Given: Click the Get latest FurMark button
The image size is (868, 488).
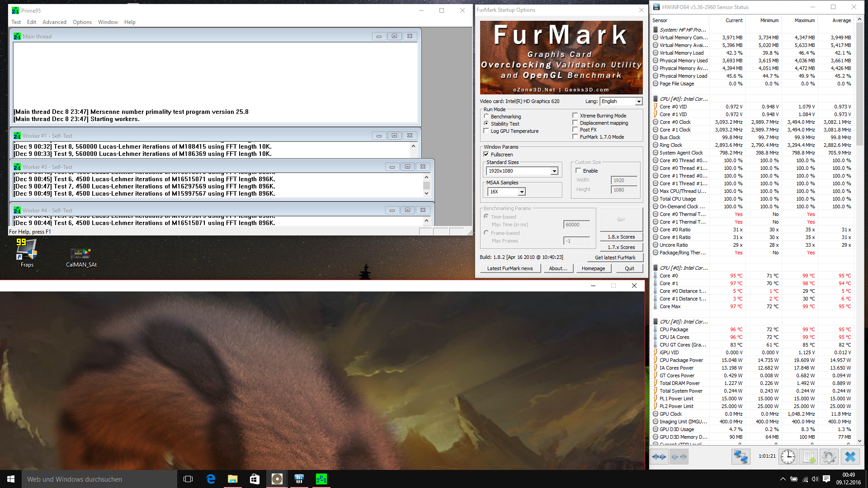Looking at the screenshot, I should click(x=615, y=258).
